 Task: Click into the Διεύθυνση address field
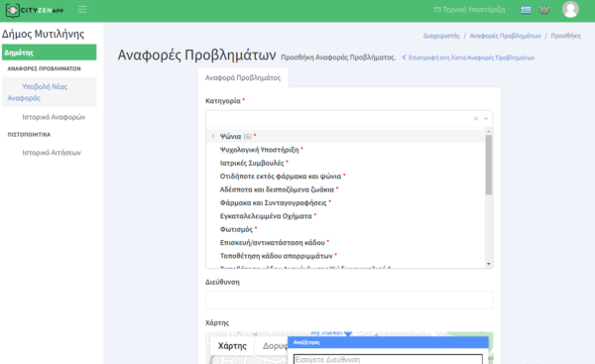(349, 300)
